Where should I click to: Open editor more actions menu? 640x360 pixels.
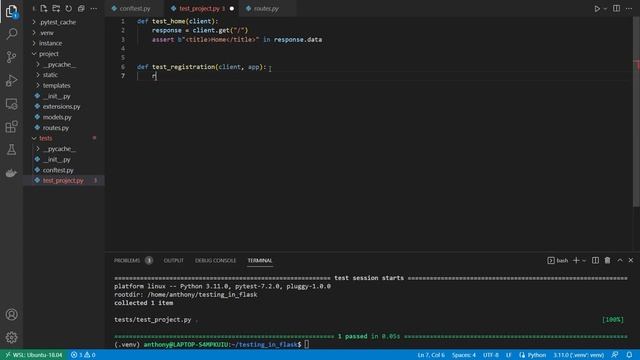tap(629, 8)
